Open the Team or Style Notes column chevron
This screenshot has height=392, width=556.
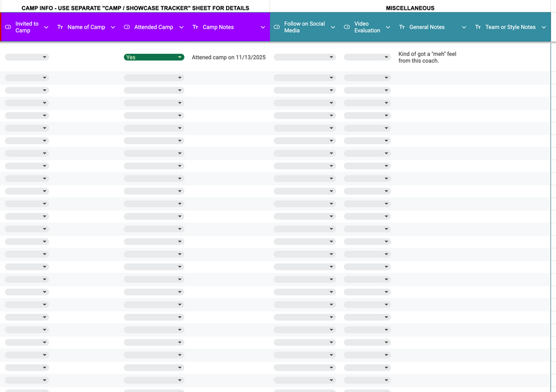544,27
